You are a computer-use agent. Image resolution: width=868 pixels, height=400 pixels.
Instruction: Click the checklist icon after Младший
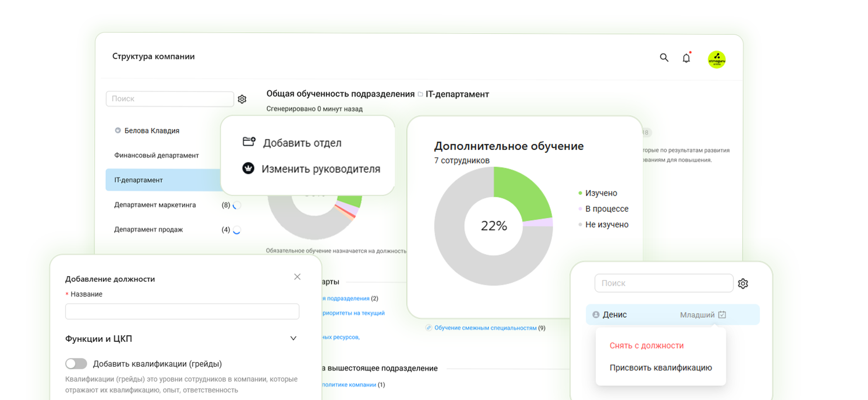(x=722, y=314)
